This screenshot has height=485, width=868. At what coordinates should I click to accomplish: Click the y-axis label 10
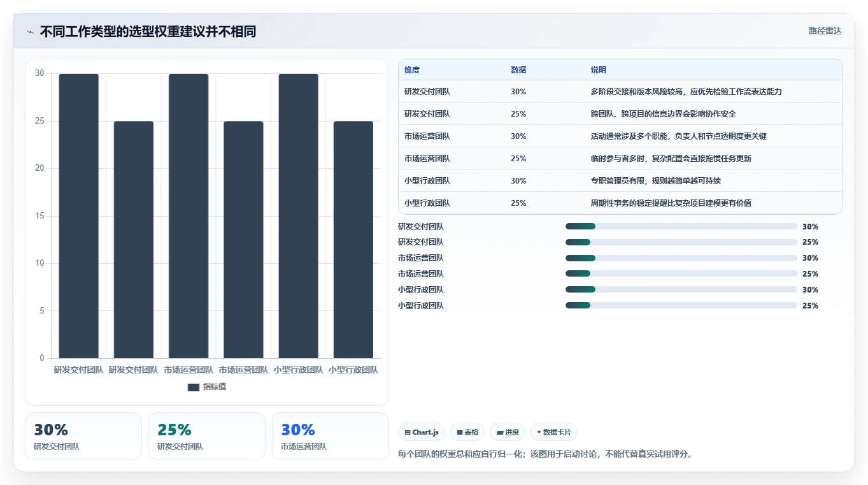click(x=40, y=263)
